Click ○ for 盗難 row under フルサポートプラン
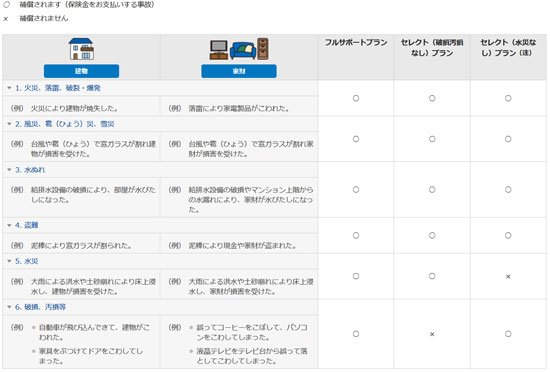Image resolution: width=550 pixels, height=372 pixels. (x=356, y=235)
